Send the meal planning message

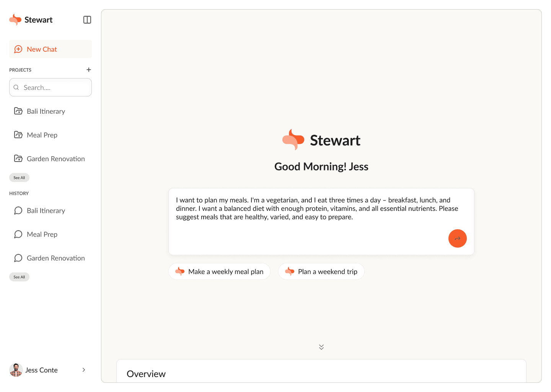tap(458, 238)
